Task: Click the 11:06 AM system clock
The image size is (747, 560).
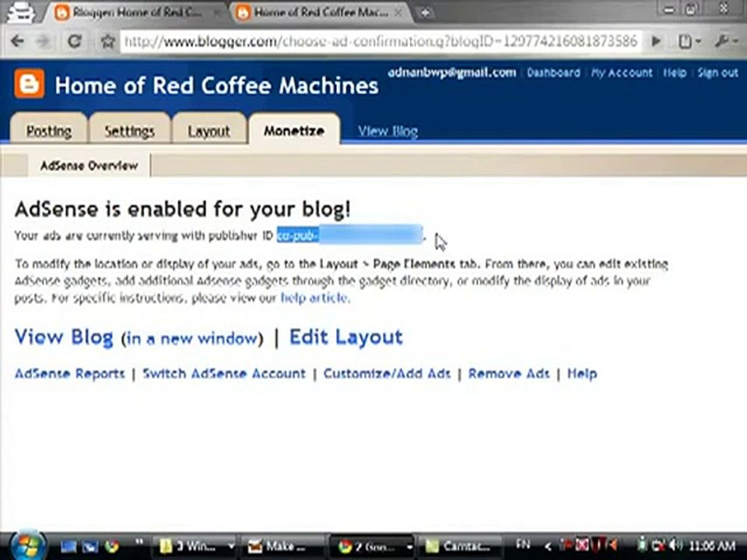Action: click(x=712, y=545)
